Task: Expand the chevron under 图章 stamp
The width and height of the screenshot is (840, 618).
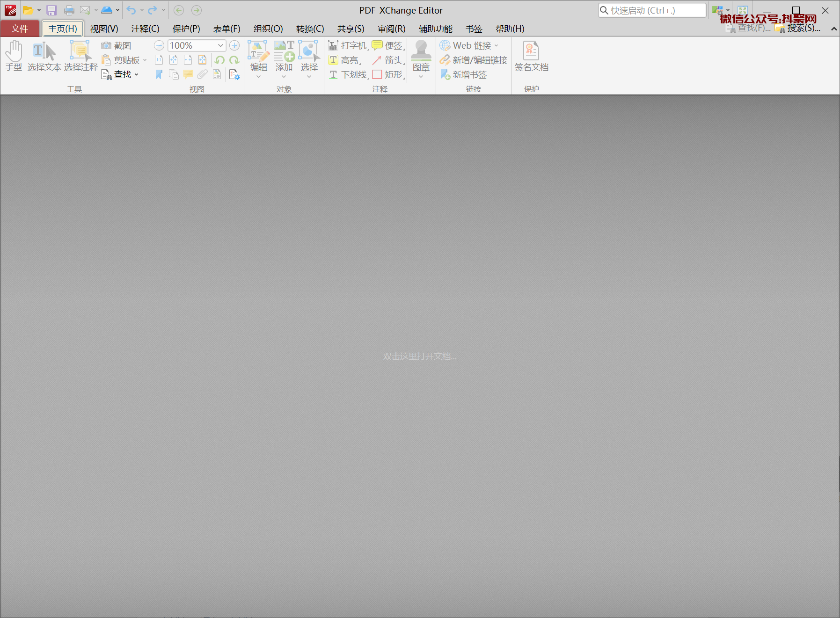Action: (421, 77)
